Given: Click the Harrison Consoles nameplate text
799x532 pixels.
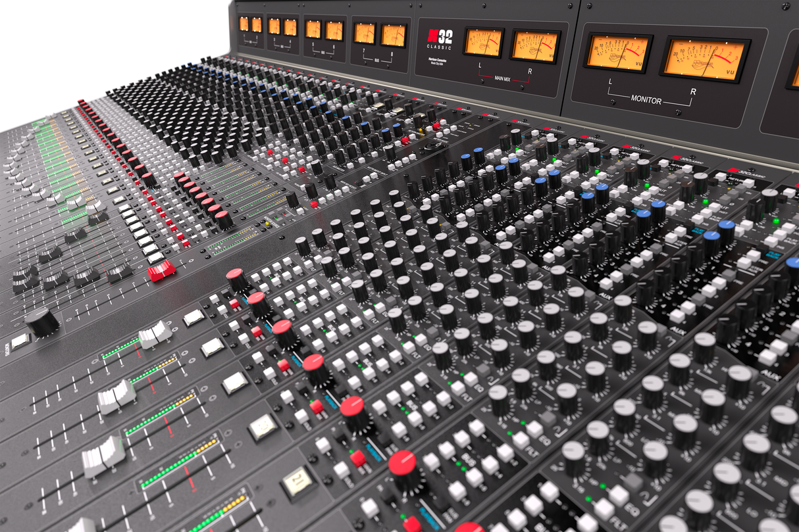Looking at the screenshot, I should tap(438, 62).
